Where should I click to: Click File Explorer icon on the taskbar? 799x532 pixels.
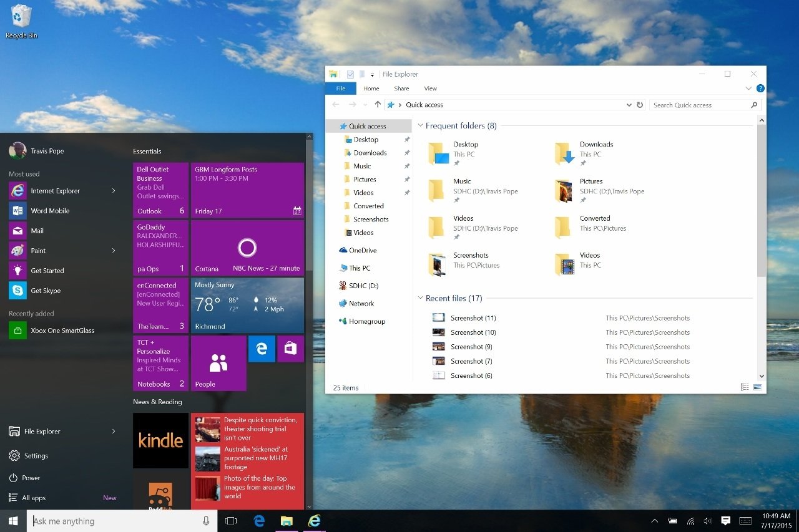pos(287,521)
